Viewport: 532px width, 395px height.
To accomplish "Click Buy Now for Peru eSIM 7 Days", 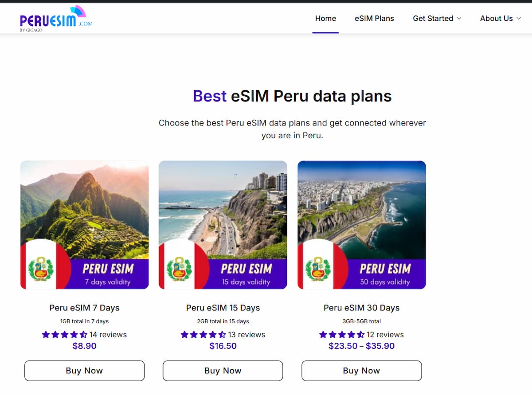I will tap(84, 371).
